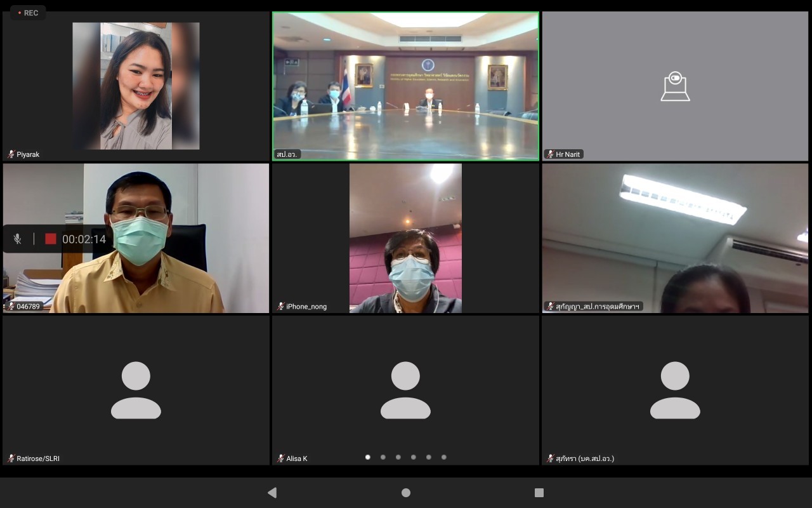Click the recording timer 00:02:14

point(84,239)
